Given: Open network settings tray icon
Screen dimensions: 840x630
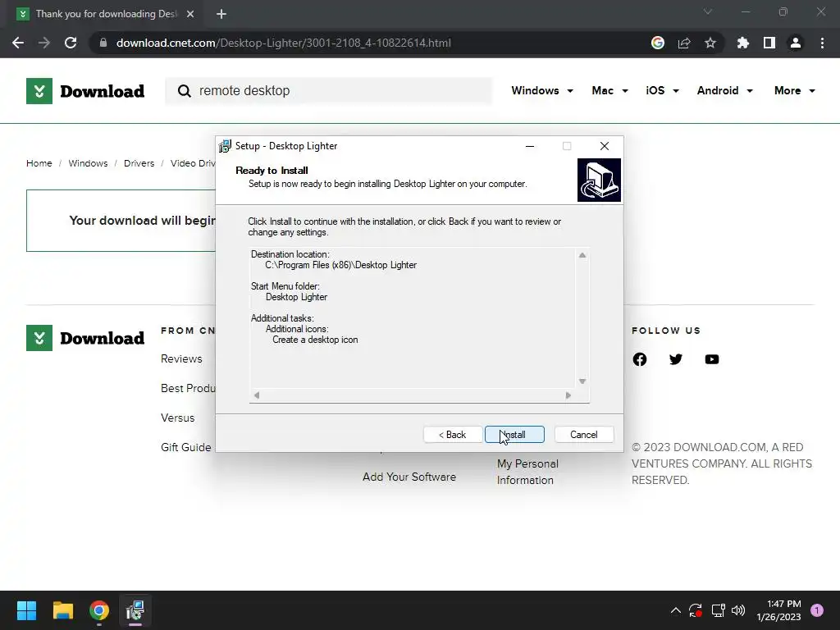Looking at the screenshot, I should click(718, 610).
